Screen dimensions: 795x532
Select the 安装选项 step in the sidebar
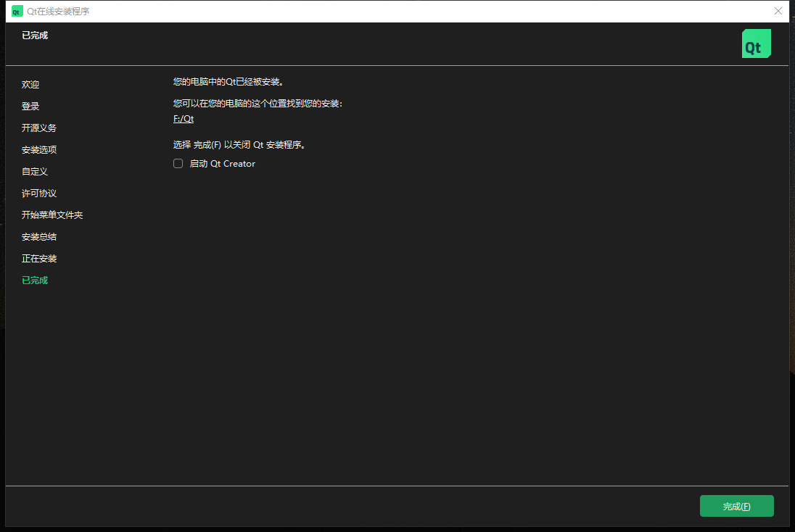click(39, 150)
